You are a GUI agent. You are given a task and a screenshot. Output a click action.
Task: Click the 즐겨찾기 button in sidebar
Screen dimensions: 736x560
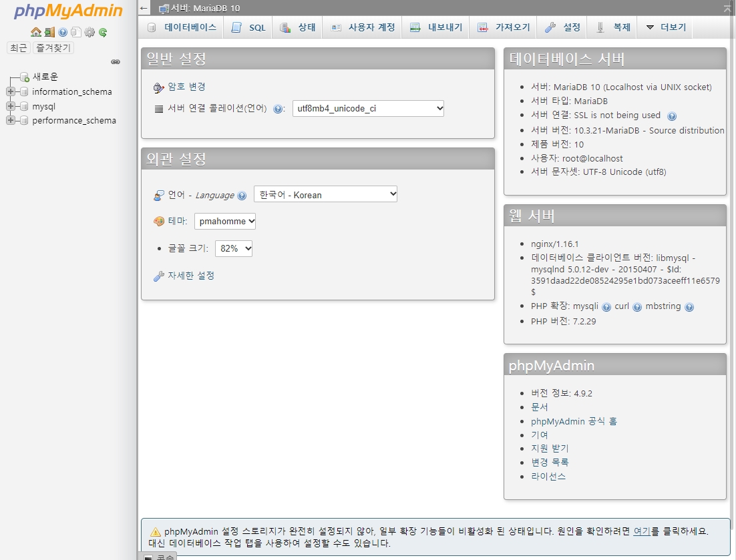[53, 48]
